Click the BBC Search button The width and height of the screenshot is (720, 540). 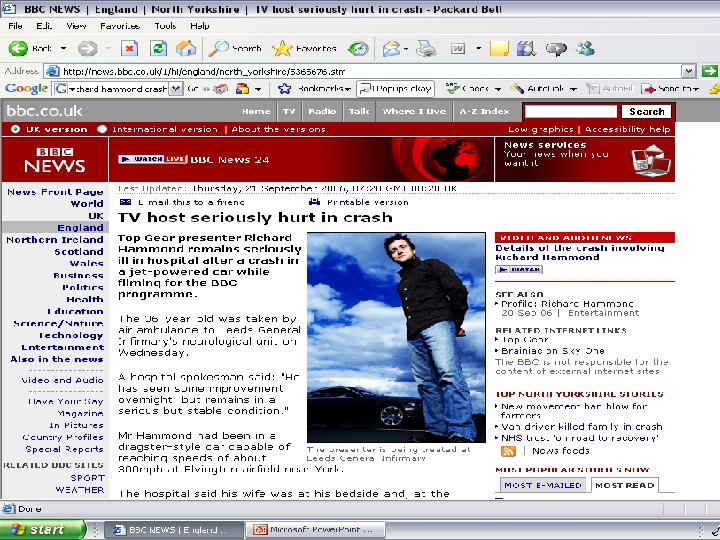pos(647,112)
